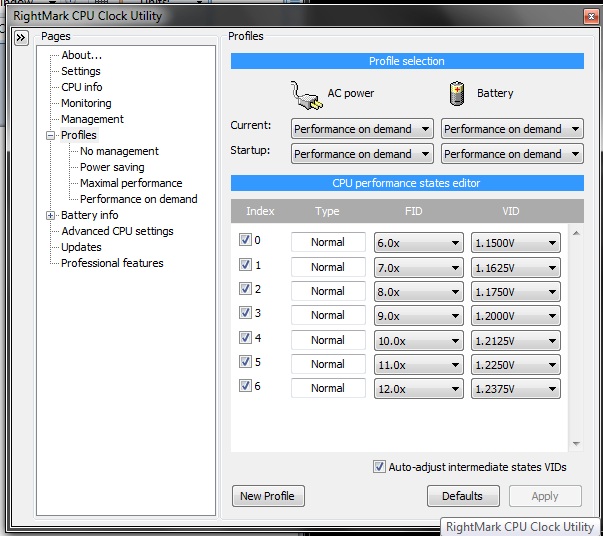Uncheck performance state index 5

tap(245, 361)
